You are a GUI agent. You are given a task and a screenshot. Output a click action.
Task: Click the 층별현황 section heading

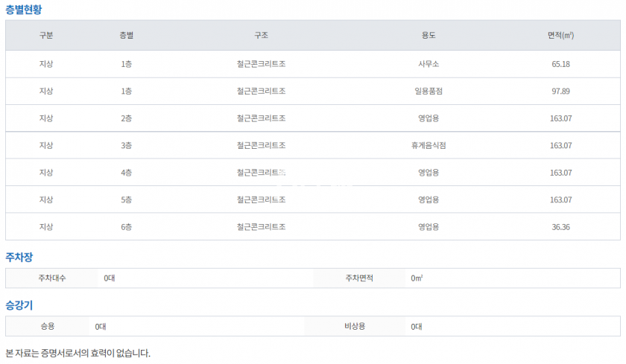[x=26, y=9]
